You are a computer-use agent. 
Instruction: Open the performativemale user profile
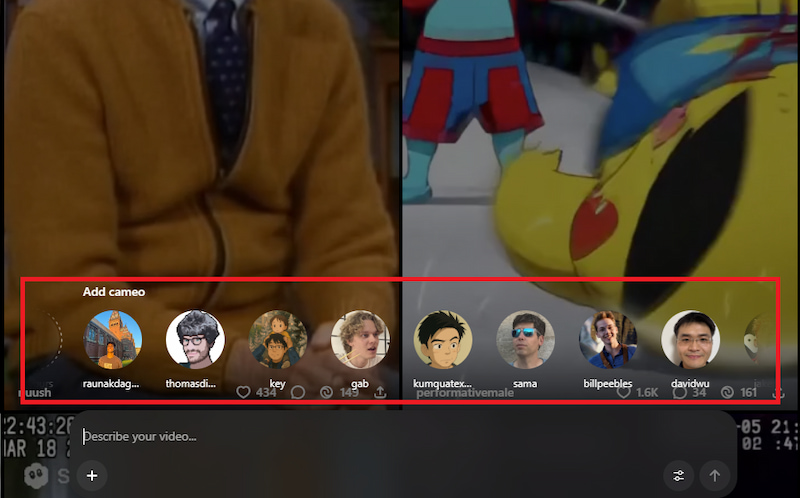point(465,393)
